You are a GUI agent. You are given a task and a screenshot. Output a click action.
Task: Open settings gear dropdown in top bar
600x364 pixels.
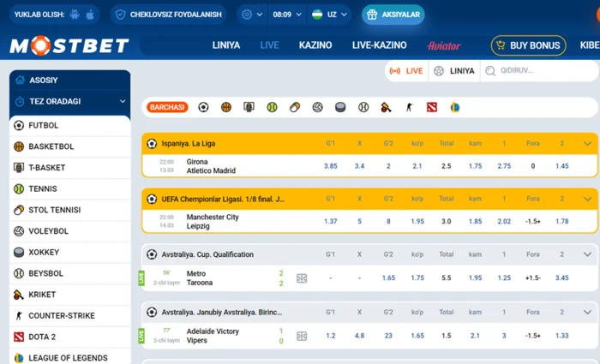(252, 15)
